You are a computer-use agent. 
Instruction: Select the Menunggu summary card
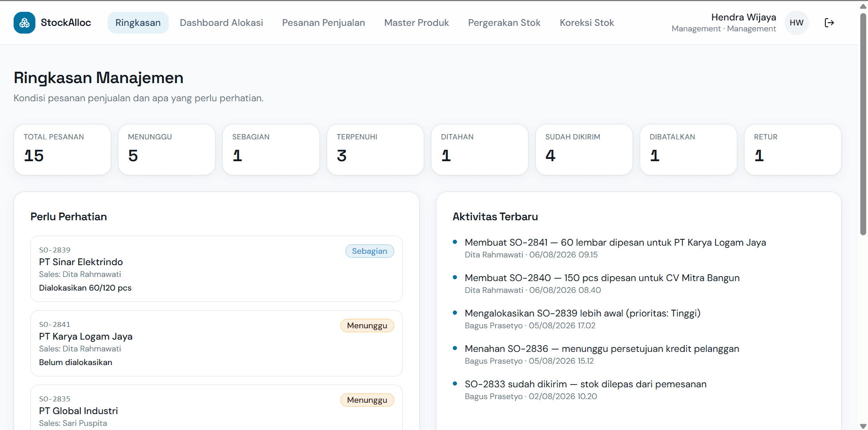tap(167, 149)
